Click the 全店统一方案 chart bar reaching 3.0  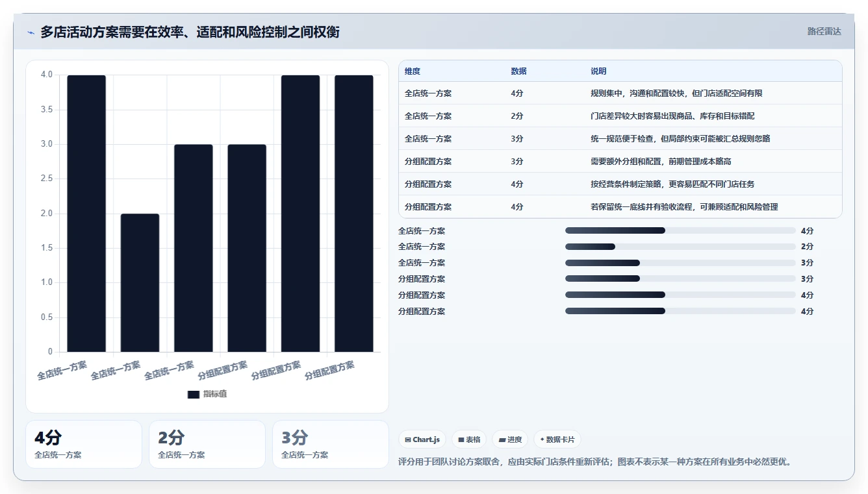[x=194, y=248]
